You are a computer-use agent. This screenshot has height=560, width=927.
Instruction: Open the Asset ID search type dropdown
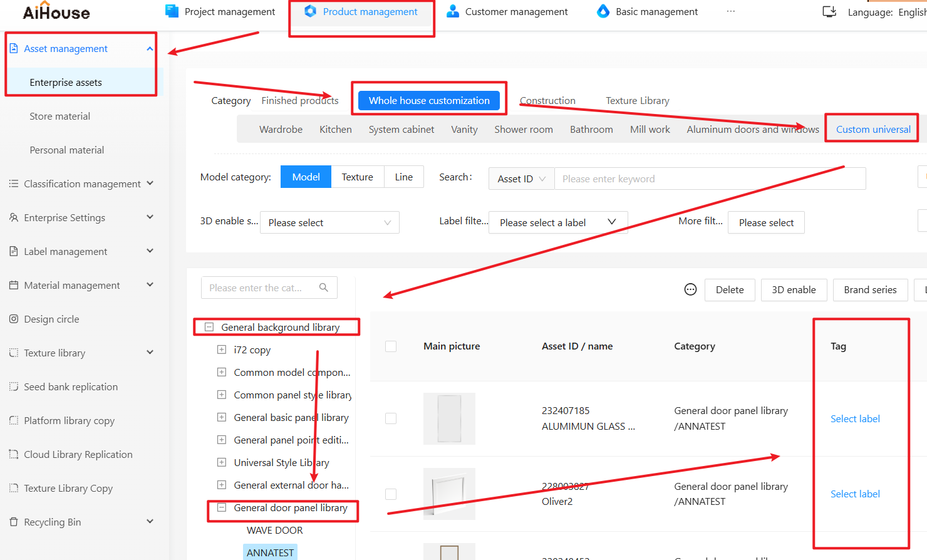coord(521,179)
